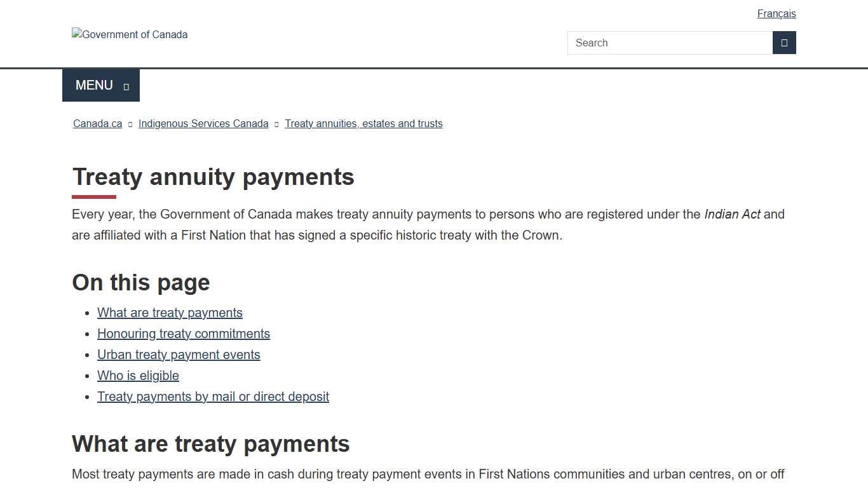Click the red underline accent below the title
This screenshot has height=488, width=868.
93,196
